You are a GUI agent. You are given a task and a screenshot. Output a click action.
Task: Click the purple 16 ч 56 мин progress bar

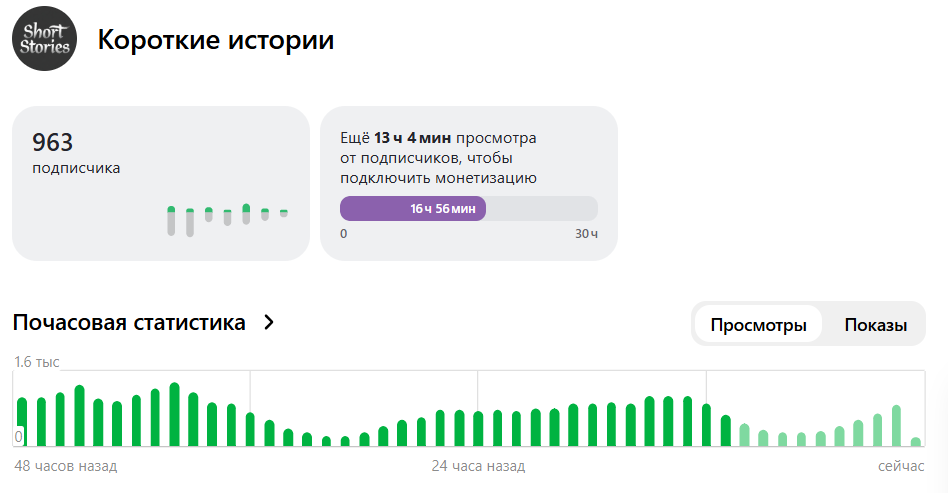[413, 208]
